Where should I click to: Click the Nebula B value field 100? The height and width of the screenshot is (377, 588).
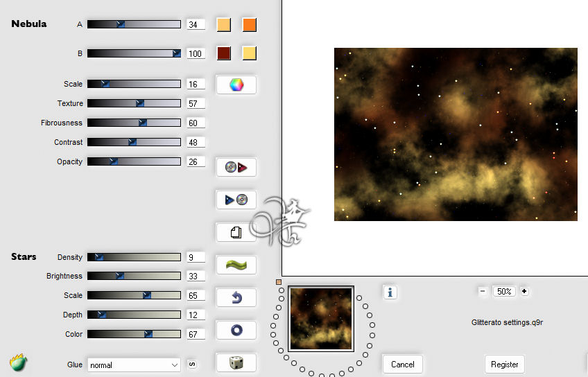pos(196,53)
